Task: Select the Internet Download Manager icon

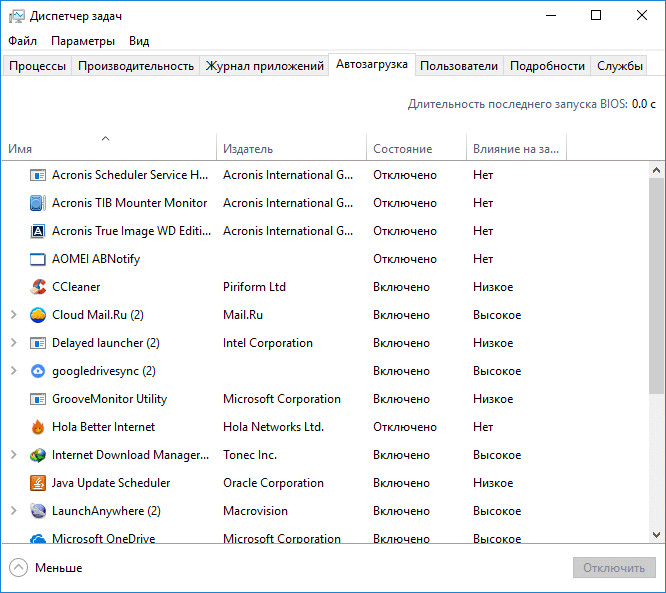Action: [38, 455]
